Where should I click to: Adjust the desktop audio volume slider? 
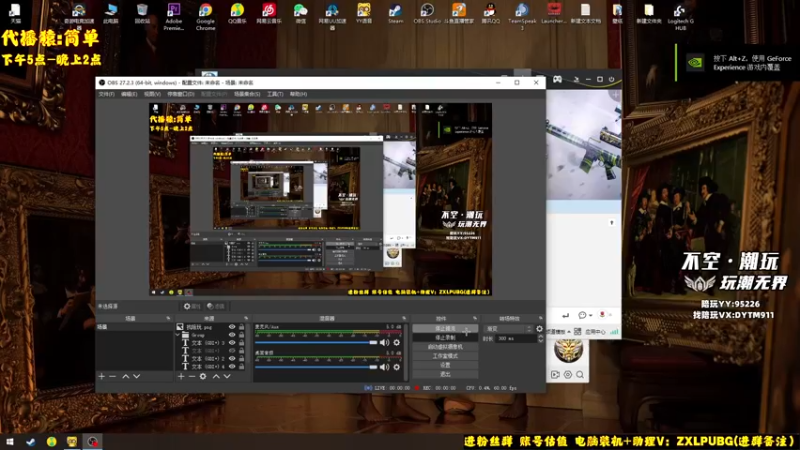pyautogui.click(x=316, y=367)
